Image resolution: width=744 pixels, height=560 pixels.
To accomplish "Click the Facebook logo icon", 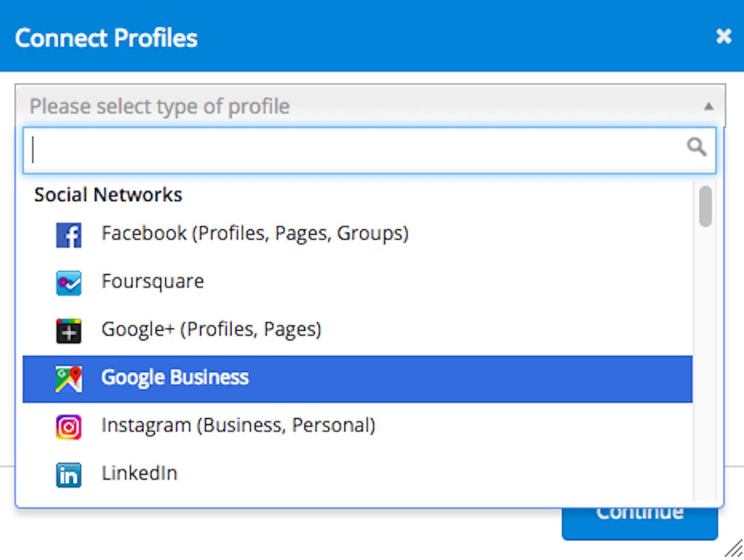I will [x=69, y=235].
